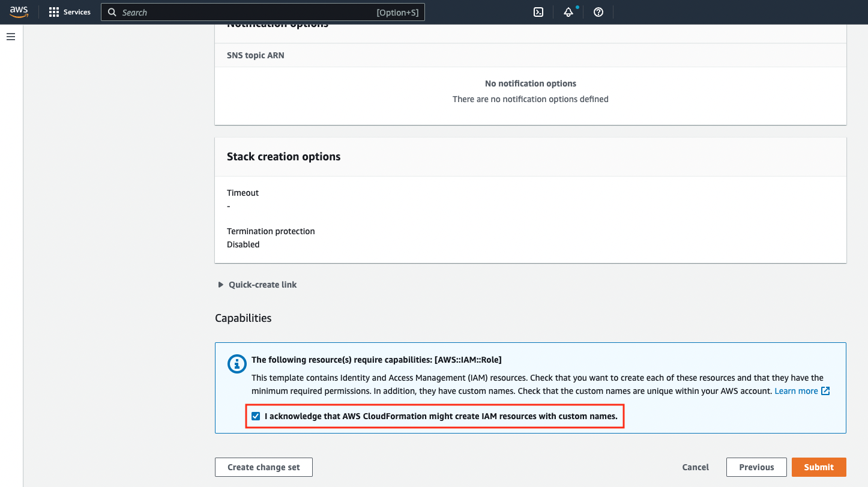Viewport: 868px width, 487px height.
Task: Click the Stack creation options heading
Action: click(x=283, y=157)
